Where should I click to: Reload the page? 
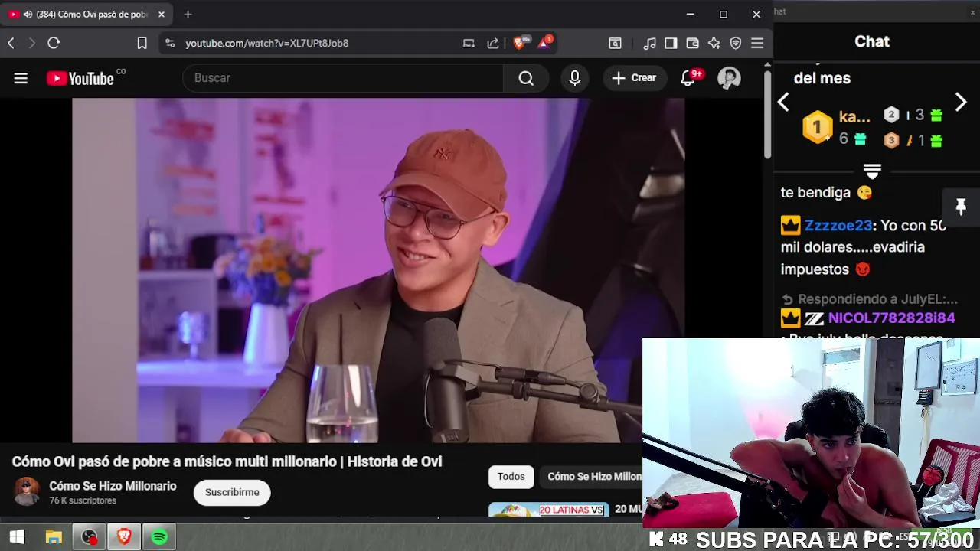coord(54,43)
